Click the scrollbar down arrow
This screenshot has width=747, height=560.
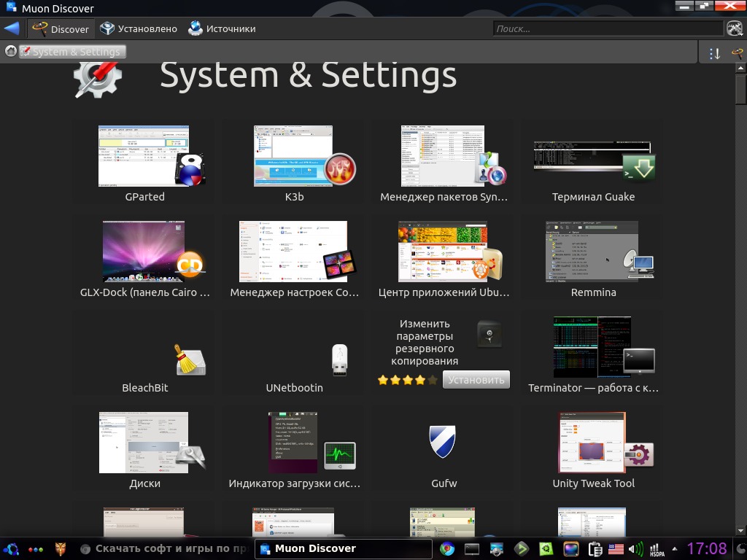(x=740, y=531)
